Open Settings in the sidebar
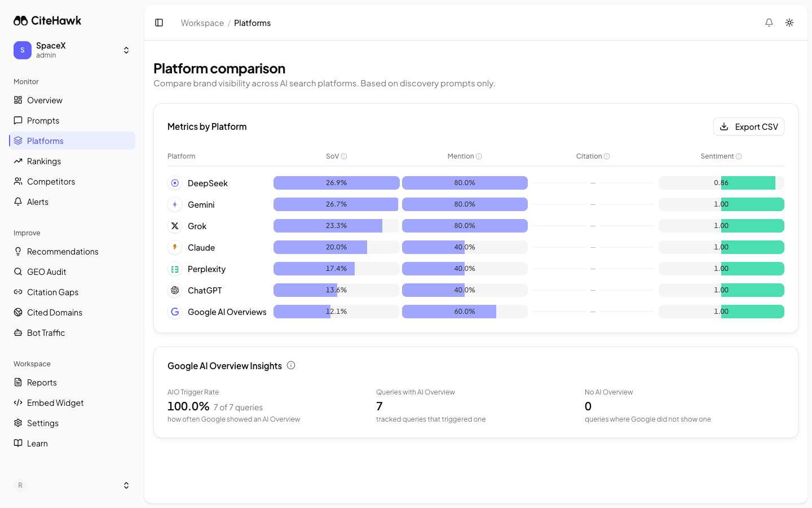Screen dimensions: 812x508 (x=72, y=423)
